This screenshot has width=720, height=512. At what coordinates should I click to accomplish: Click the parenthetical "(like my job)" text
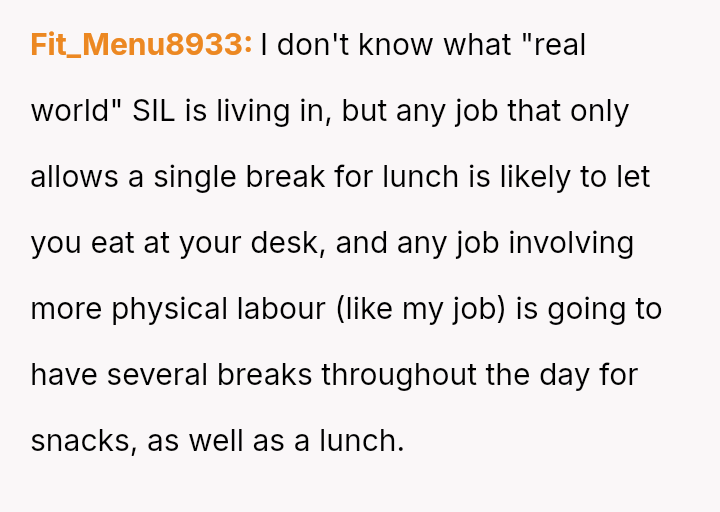tap(423, 309)
